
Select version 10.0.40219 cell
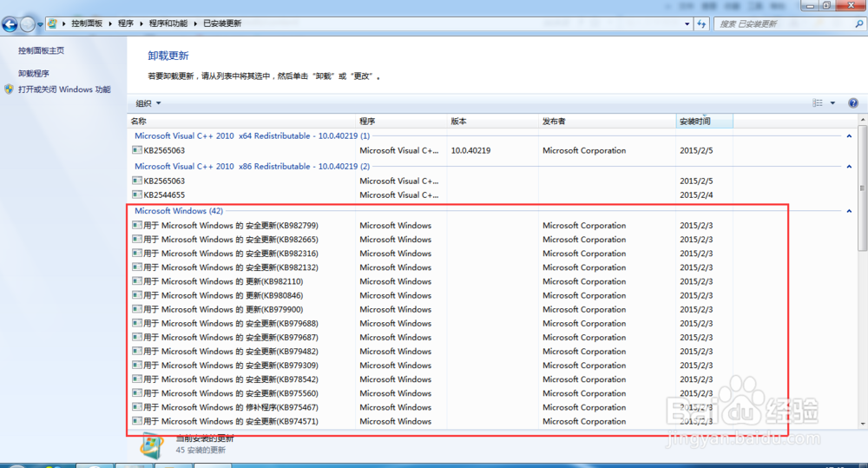[x=470, y=151]
